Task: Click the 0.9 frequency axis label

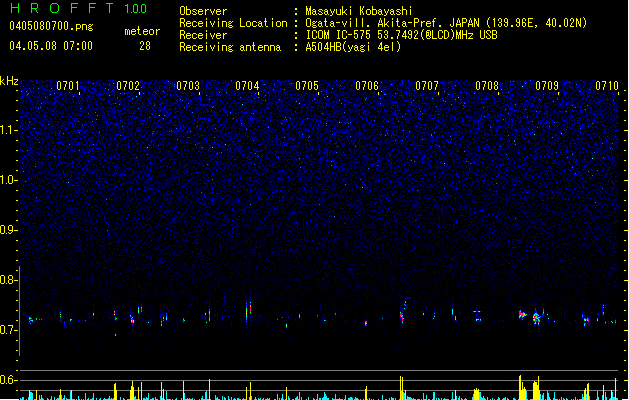Action: pos(8,230)
